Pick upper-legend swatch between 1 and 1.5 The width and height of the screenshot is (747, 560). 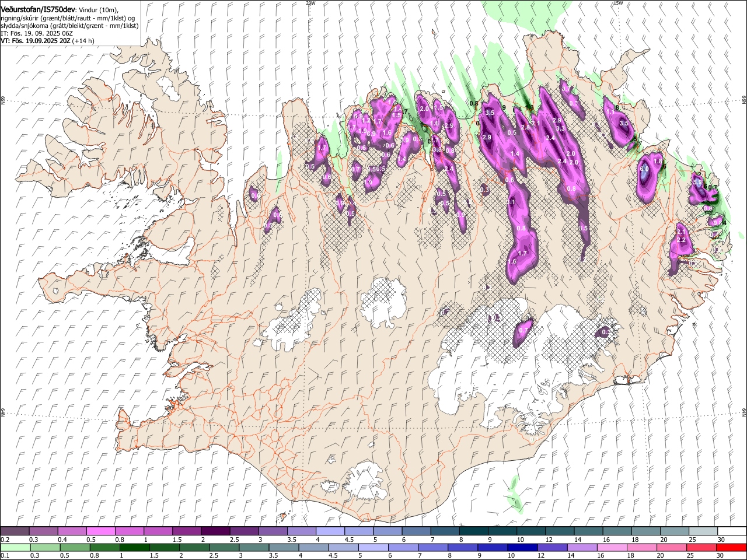(158, 531)
